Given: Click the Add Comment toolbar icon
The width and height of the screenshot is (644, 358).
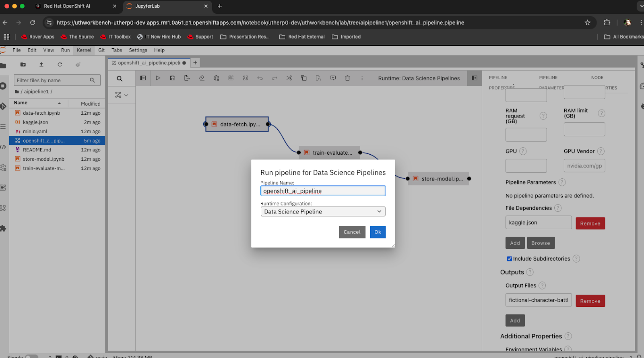Looking at the screenshot, I should point(333,78).
